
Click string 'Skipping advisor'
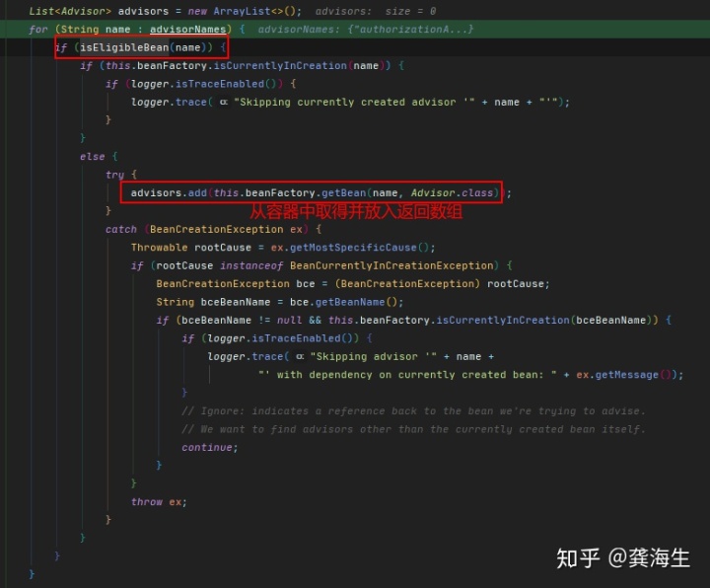pos(373,356)
